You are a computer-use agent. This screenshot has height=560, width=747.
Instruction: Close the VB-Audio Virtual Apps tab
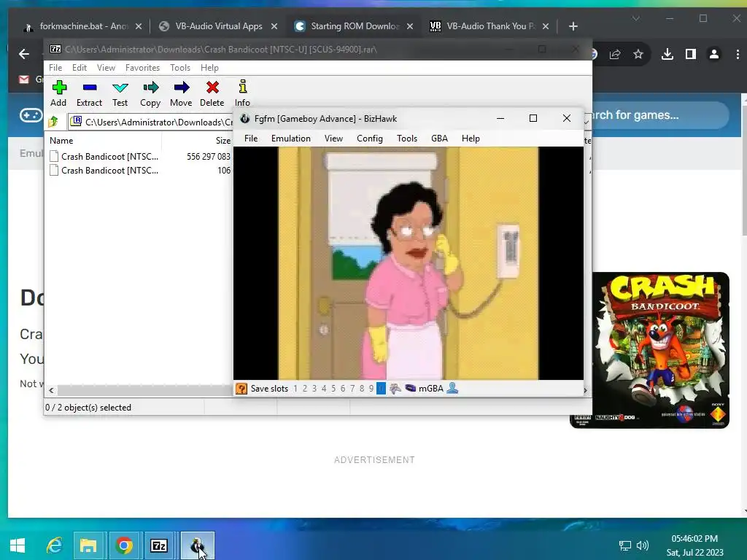274,26
